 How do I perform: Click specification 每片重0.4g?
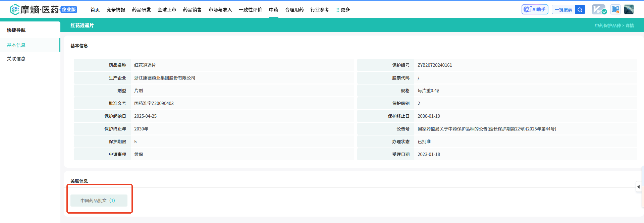coord(428,91)
